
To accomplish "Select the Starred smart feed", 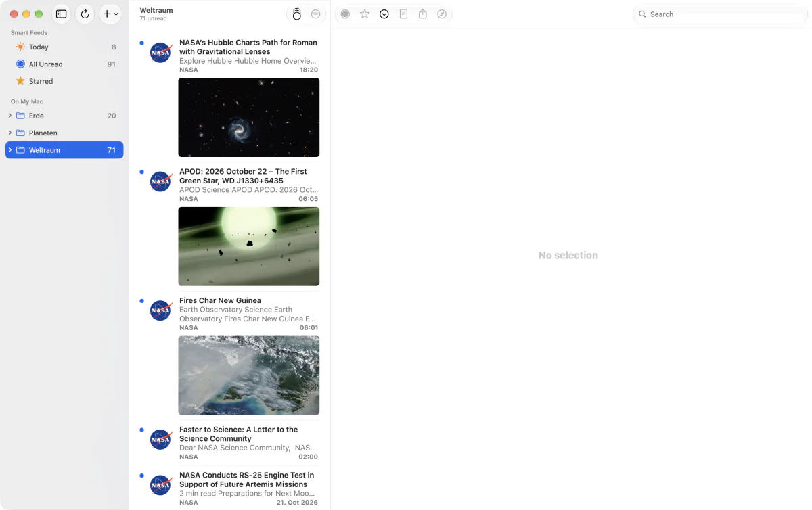I will point(64,81).
